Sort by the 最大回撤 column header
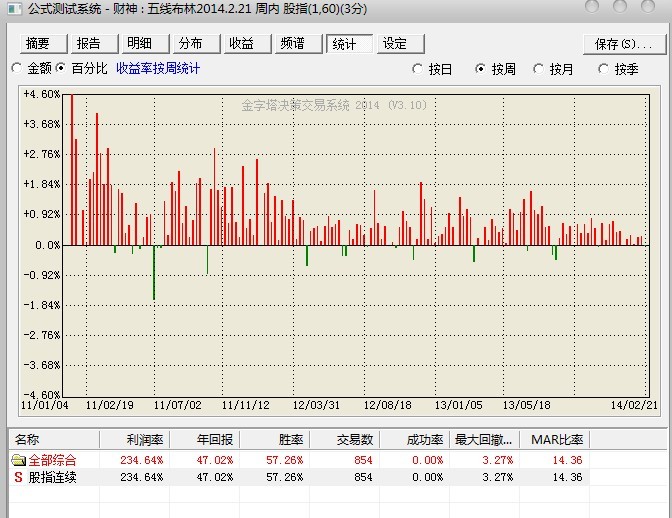This screenshot has width=672, height=518. click(484, 440)
